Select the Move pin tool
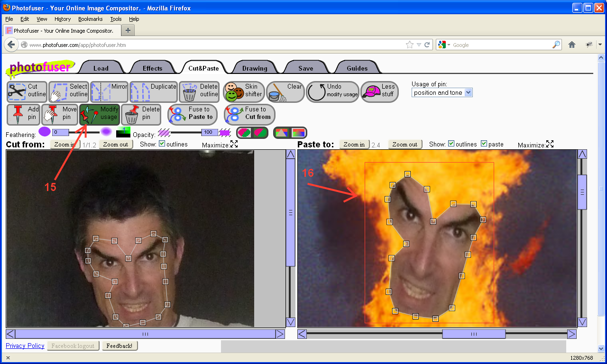This screenshot has height=364, width=607. [x=60, y=115]
